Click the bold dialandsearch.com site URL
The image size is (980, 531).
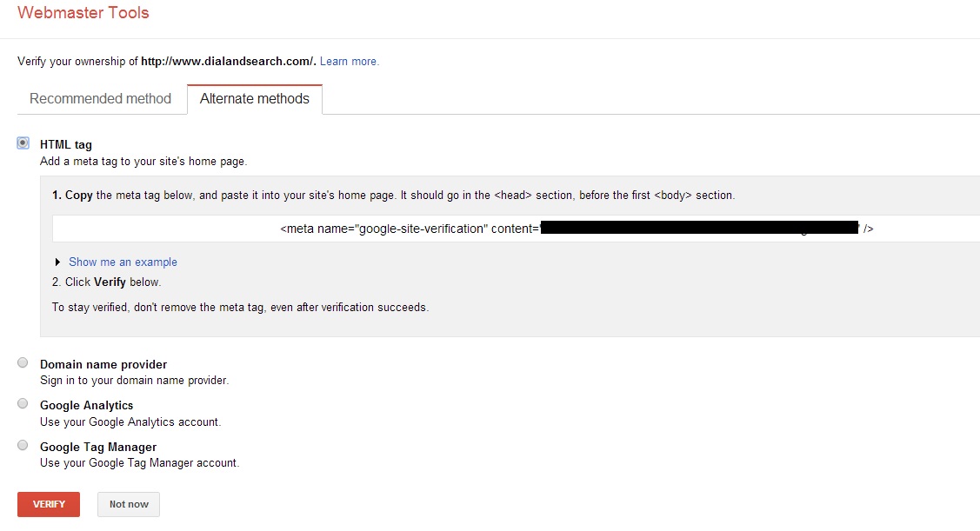pos(227,61)
